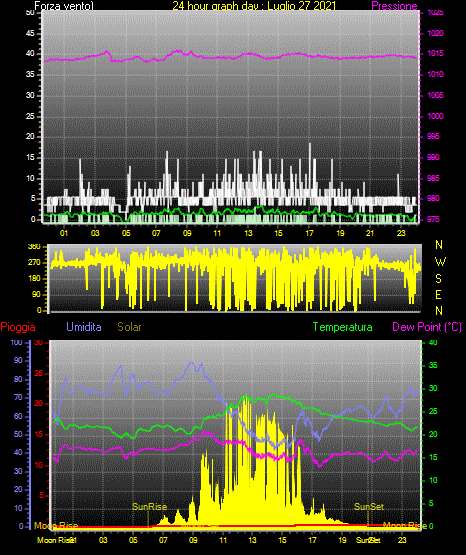466x555 pixels.
Task: Click 180 on the wind direction axis
Action: [34, 279]
